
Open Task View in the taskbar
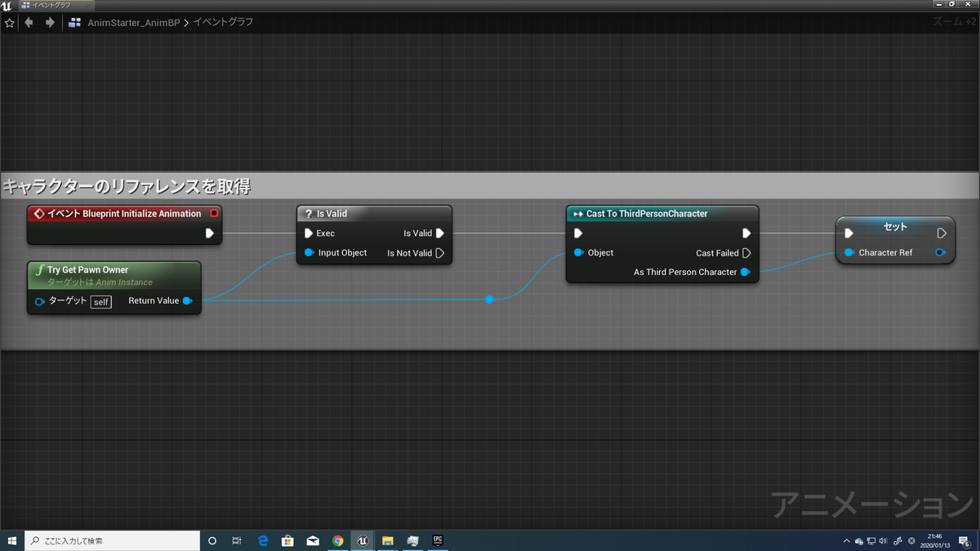tap(237, 540)
